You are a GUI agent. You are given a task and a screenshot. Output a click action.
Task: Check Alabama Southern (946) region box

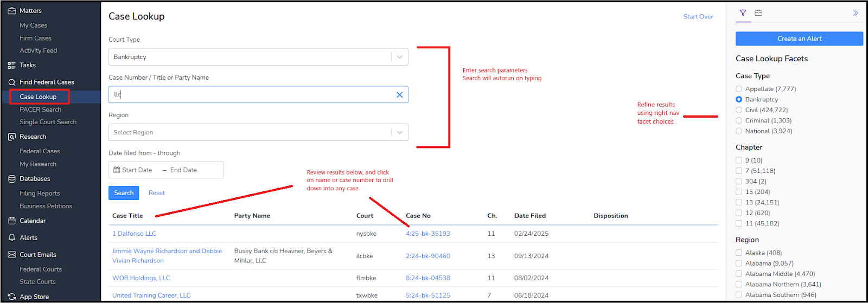tap(739, 295)
